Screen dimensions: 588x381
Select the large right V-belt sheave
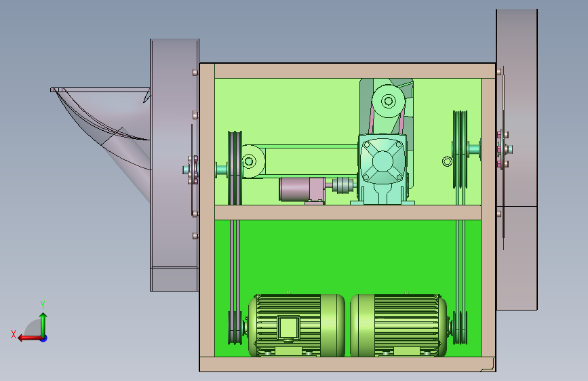tap(460, 150)
